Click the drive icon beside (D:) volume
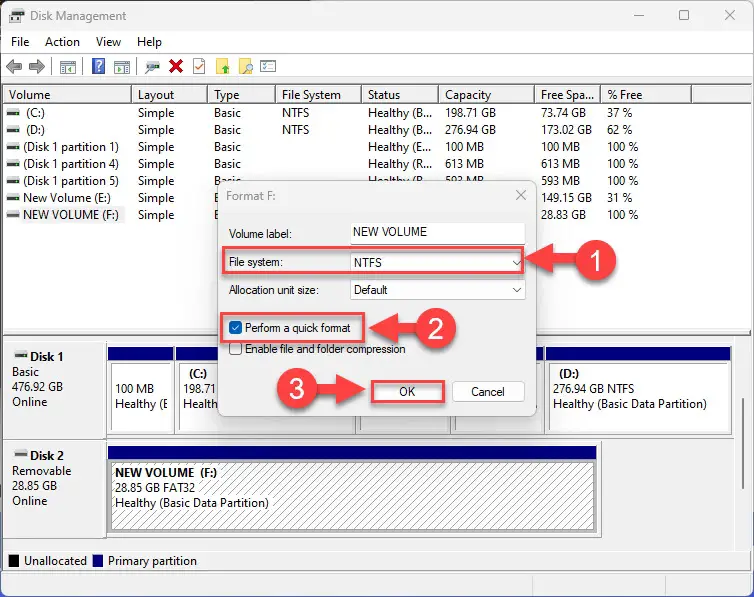This screenshot has width=754, height=597. click(13, 130)
